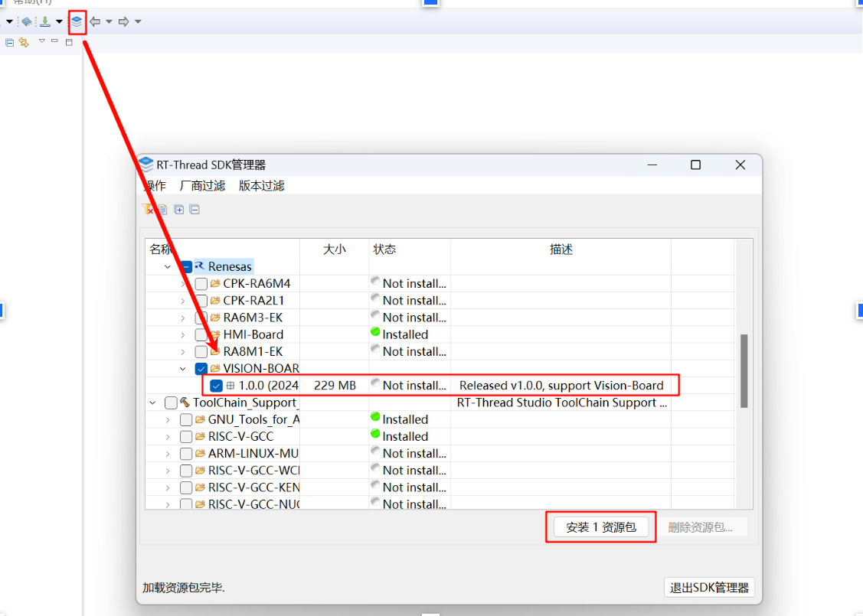Click the package grid icon beside version 1.0.0
This screenshot has height=616, width=863.
pos(230,385)
